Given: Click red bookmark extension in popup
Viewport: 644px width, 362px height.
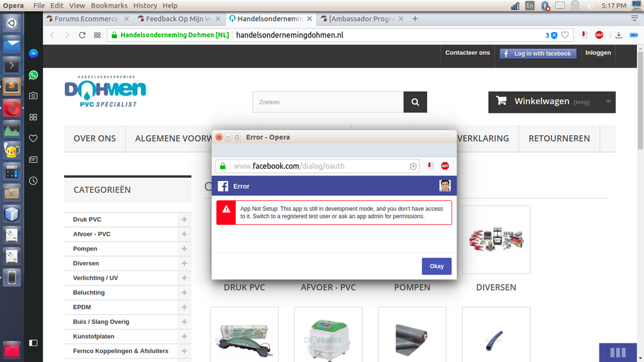Looking at the screenshot, I should [x=430, y=166].
